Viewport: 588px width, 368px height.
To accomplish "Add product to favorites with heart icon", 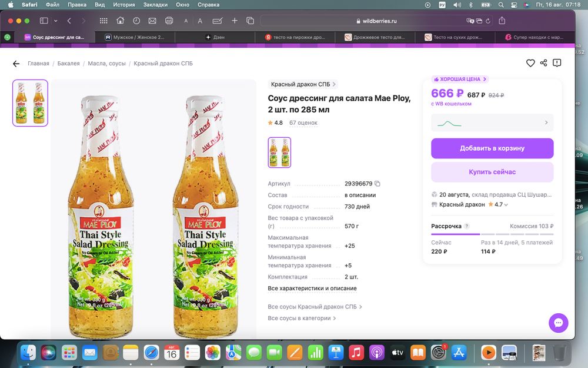I will click(530, 63).
